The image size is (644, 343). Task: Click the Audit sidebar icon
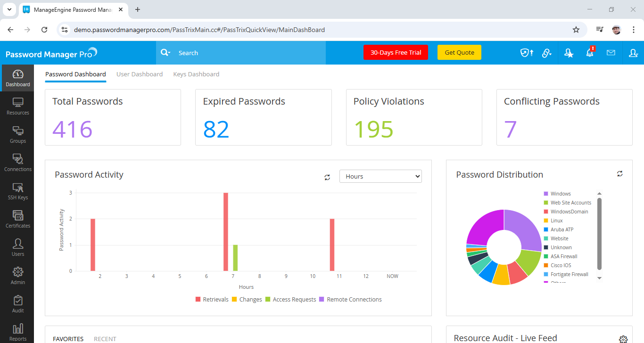pos(17,304)
